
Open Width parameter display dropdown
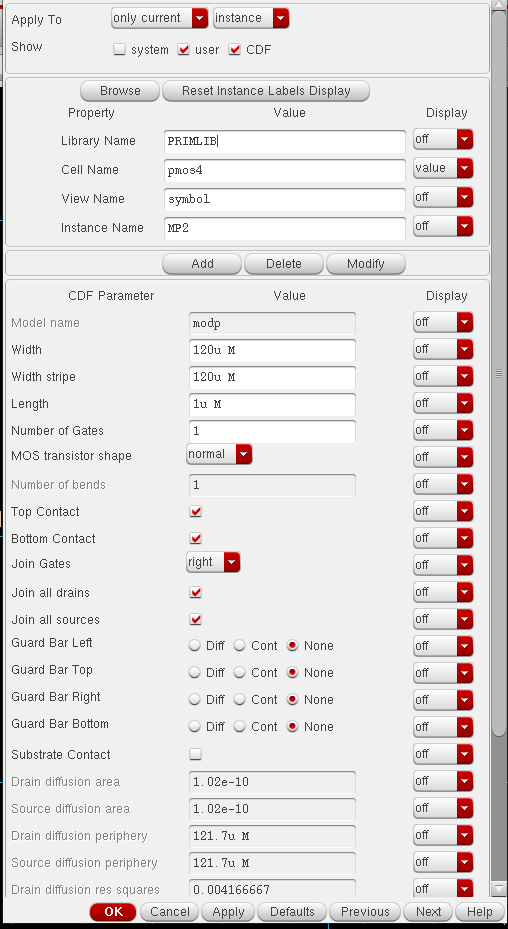(x=443, y=350)
